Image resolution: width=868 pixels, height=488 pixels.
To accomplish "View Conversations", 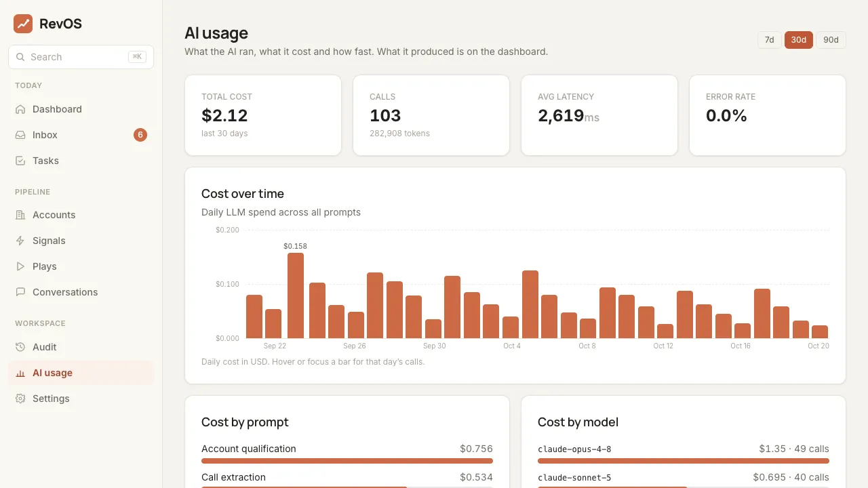I will pyautogui.click(x=81, y=292).
